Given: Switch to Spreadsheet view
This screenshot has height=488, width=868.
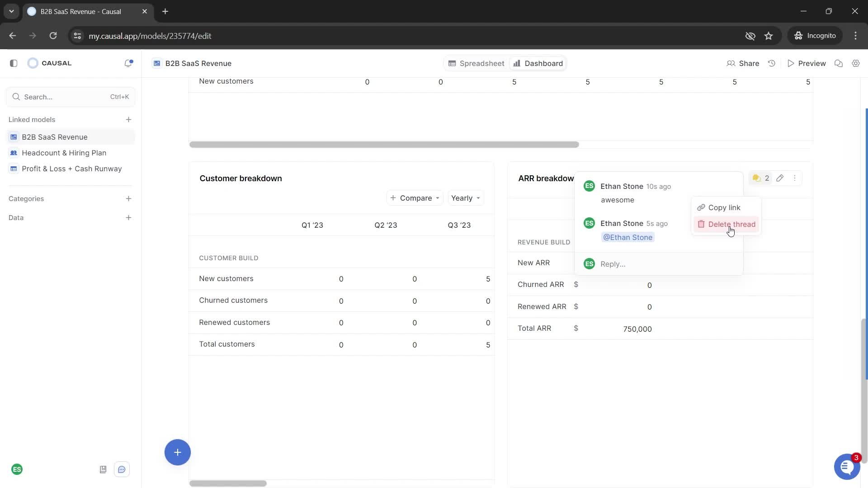Looking at the screenshot, I should pyautogui.click(x=476, y=63).
